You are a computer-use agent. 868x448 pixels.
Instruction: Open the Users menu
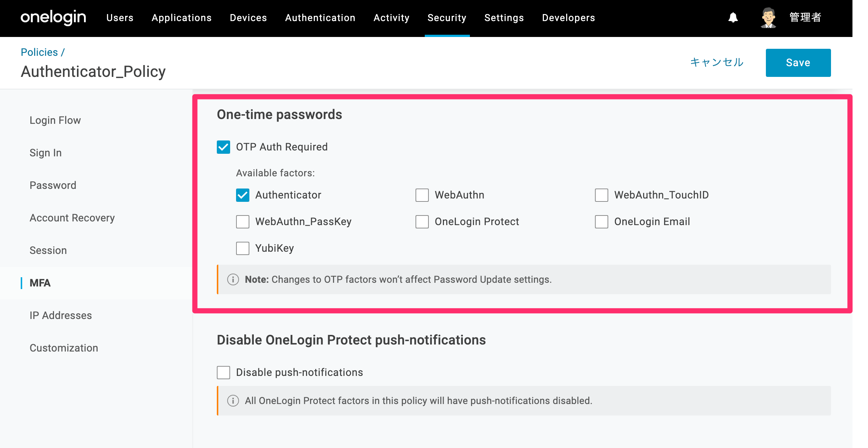pos(120,18)
